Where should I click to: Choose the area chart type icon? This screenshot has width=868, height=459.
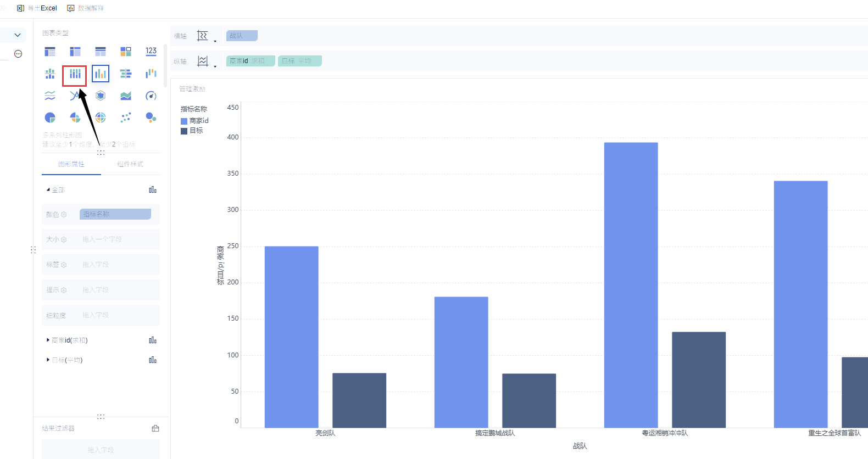point(126,96)
